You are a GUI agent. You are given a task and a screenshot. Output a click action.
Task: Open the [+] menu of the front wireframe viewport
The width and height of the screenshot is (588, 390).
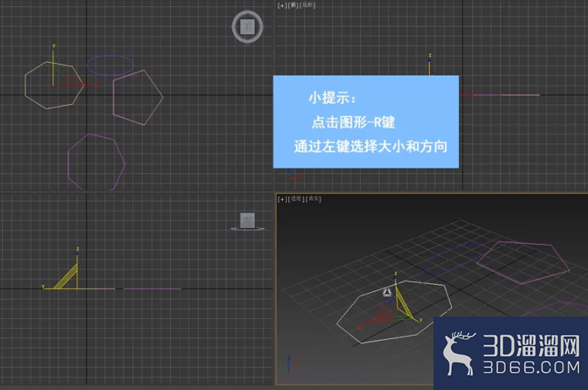point(281,5)
